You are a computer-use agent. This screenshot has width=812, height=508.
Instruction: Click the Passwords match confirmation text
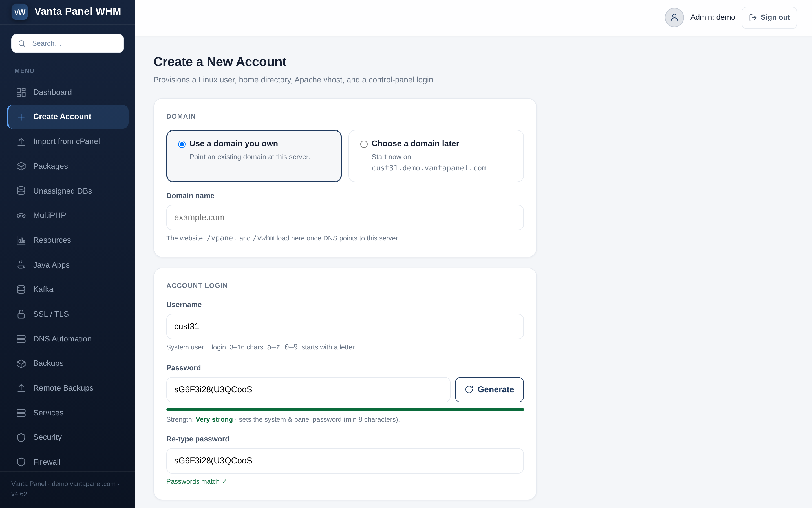coord(197,481)
